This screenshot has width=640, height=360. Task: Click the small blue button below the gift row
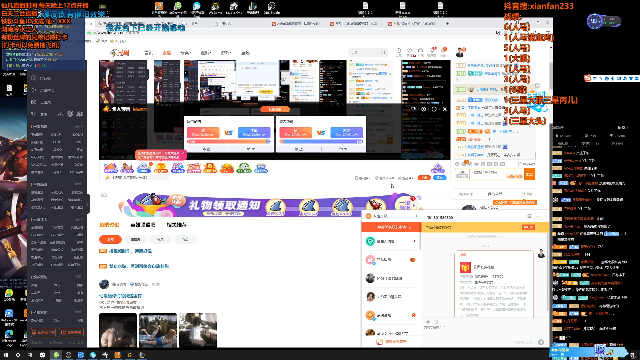coord(440,178)
